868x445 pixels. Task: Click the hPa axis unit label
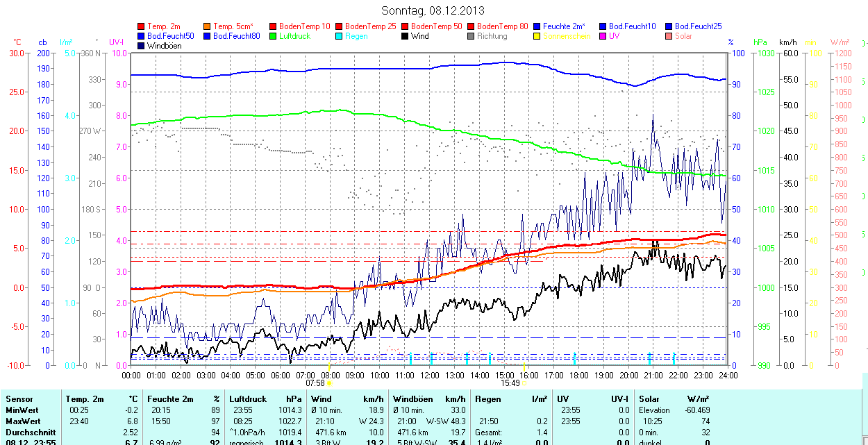[761, 42]
